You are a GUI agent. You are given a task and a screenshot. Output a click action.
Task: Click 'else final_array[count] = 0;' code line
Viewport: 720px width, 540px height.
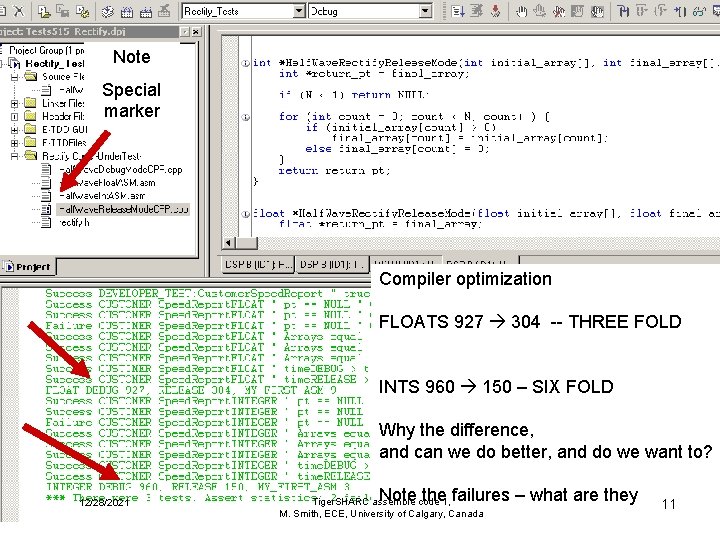pos(397,149)
